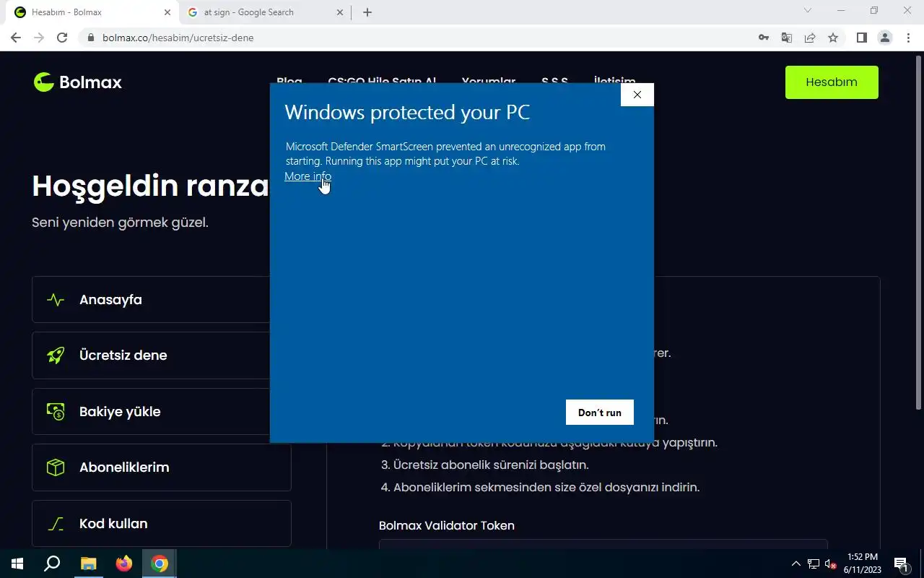924x578 pixels.
Task: Go forward in browser history
Action: tap(39, 38)
